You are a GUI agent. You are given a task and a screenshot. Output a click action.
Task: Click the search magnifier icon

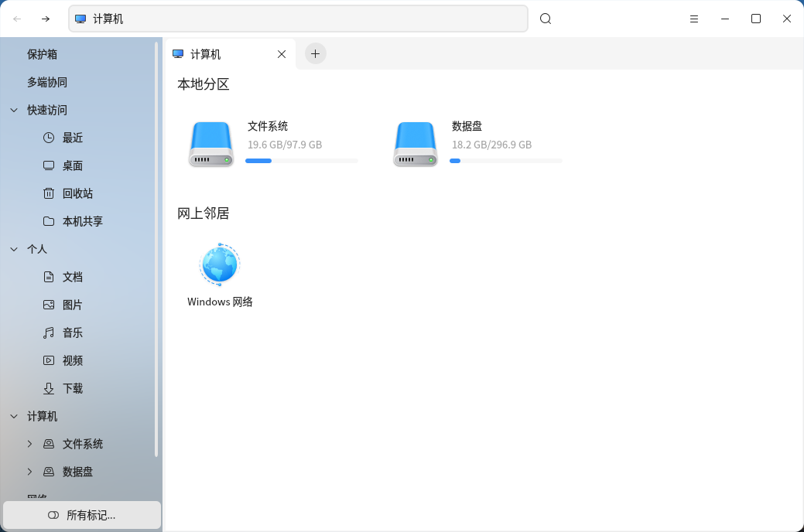pos(546,19)
